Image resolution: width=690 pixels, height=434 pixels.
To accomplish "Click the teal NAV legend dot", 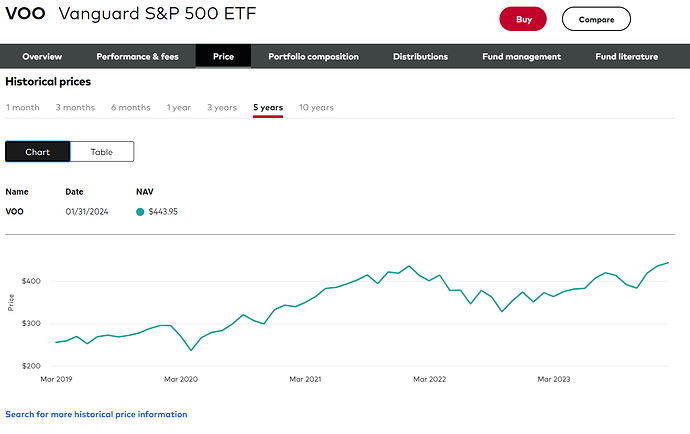I will (x=140, y=211).
